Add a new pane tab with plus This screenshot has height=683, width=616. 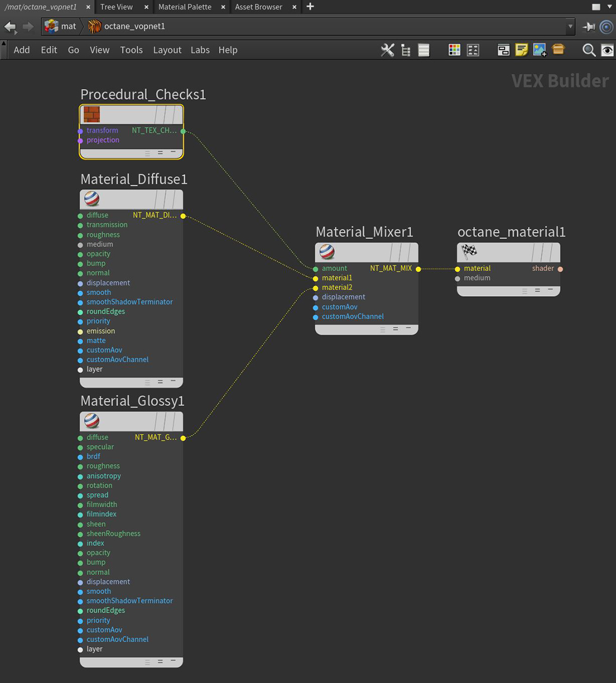pos(310,7)
